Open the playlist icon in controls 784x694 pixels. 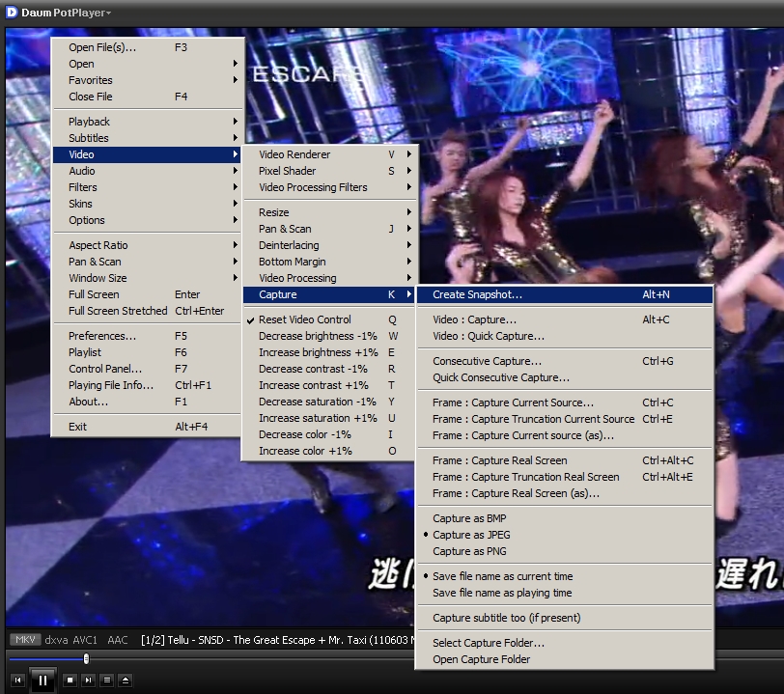click(107, 680)
